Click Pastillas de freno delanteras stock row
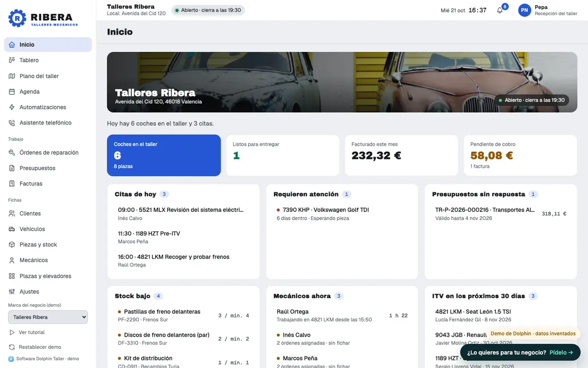Viewport: 588px width, 368px height. [183, 315]
